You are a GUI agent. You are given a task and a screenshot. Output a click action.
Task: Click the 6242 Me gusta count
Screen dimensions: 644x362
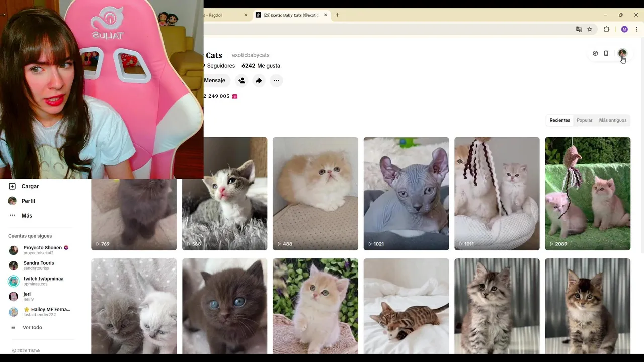261,66
